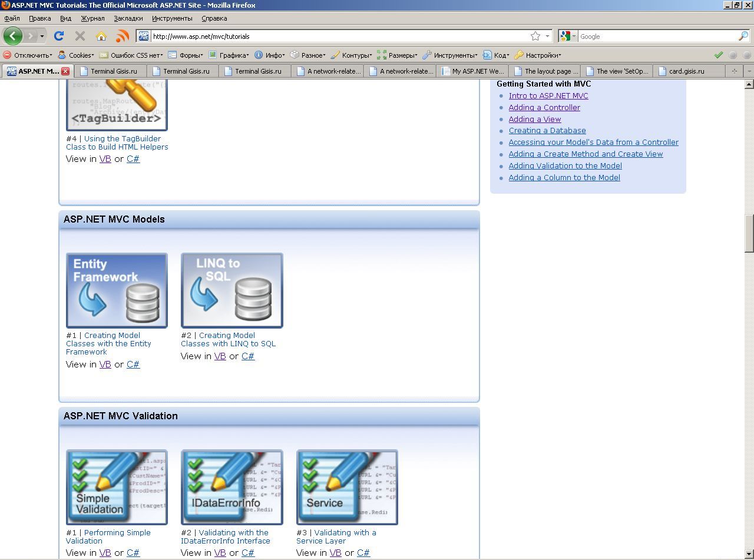Open the back/forward history dropdown arrow

[x=42, y=37]
